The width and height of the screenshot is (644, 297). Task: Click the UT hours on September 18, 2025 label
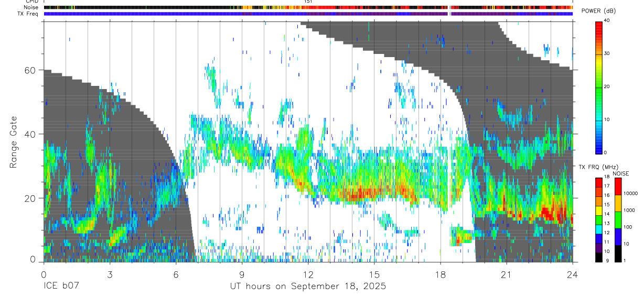308,287
